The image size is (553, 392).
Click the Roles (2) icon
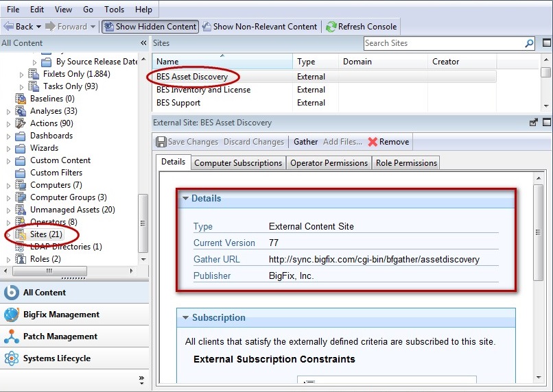21,259
